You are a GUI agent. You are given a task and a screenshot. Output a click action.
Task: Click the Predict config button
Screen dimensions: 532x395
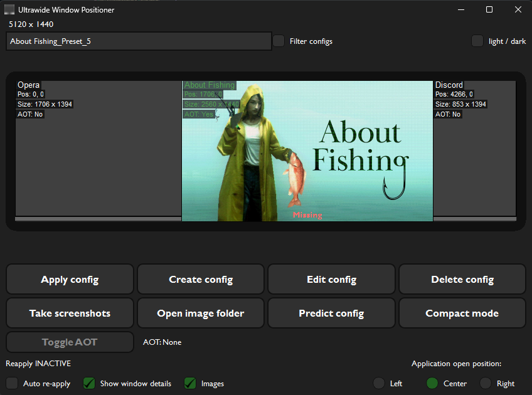coord(331,313)
